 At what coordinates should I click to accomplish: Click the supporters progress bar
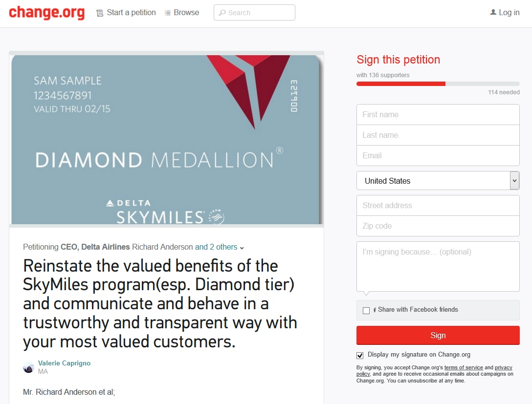pyautogui.click(x=438, y=84)
